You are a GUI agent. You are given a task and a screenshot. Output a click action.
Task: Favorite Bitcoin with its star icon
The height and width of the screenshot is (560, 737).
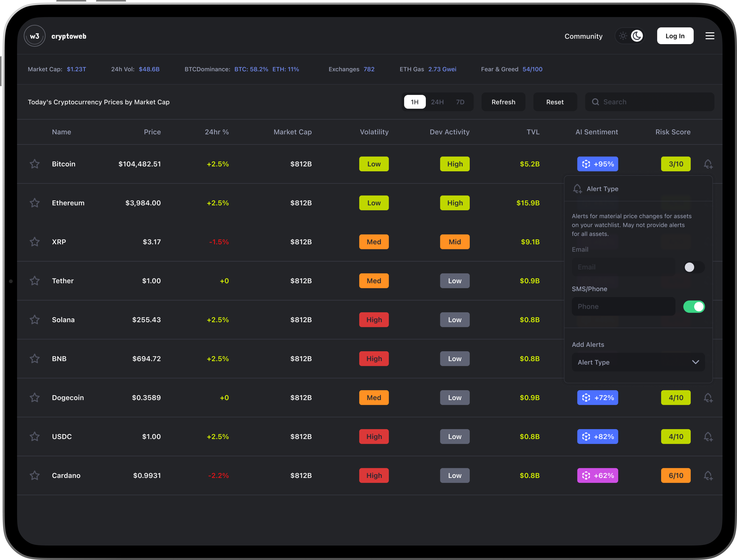(x=35, y=164)
